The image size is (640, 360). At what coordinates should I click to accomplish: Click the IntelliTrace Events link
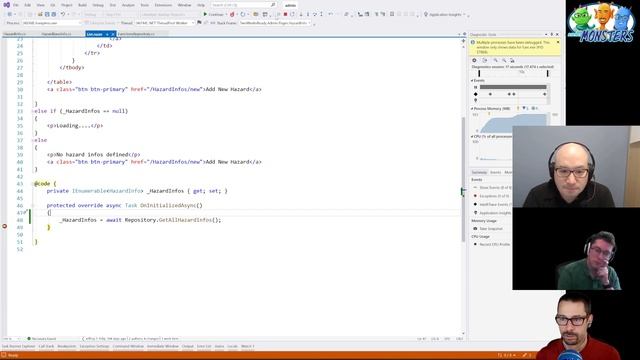[x=495, y=204]
